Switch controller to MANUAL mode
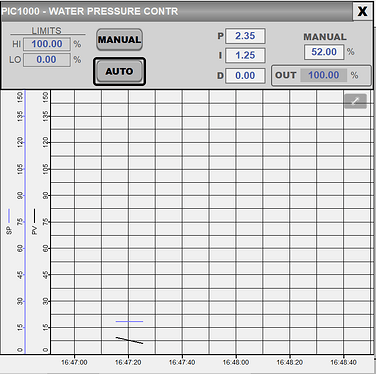 coord(119,40)
